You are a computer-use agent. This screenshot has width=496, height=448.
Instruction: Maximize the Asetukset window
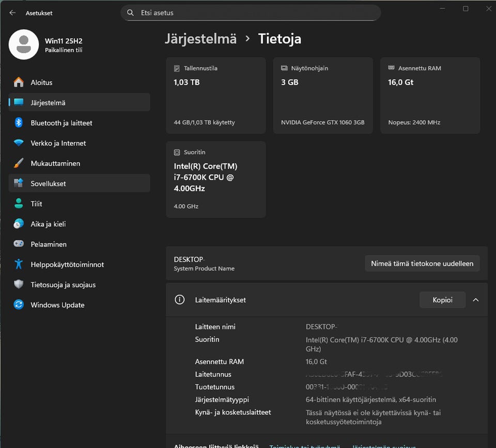466,9
